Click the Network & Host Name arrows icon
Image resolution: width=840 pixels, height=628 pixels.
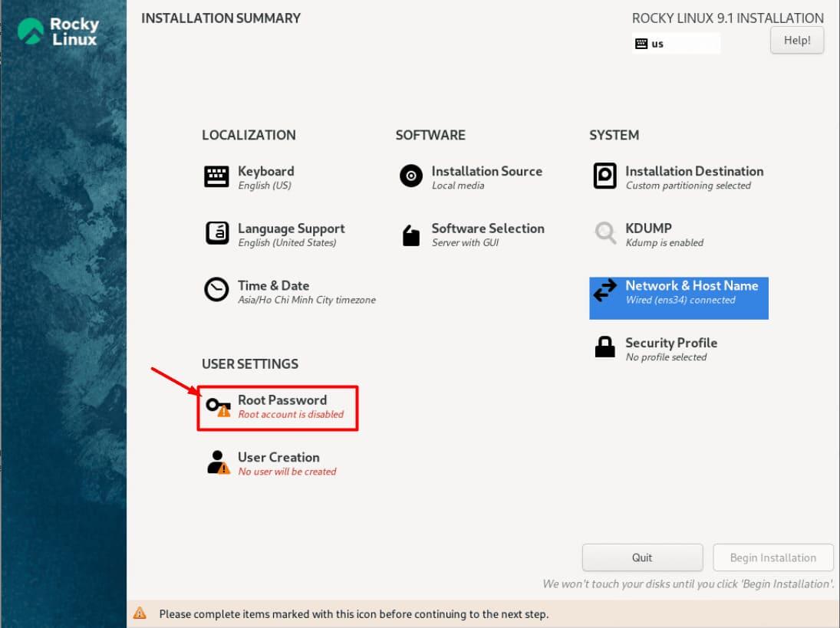pos(604,291)
